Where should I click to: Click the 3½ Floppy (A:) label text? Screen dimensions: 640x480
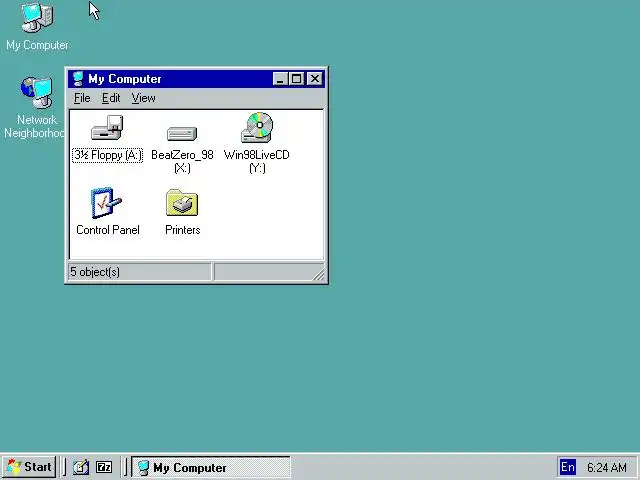tap(107, 155)
